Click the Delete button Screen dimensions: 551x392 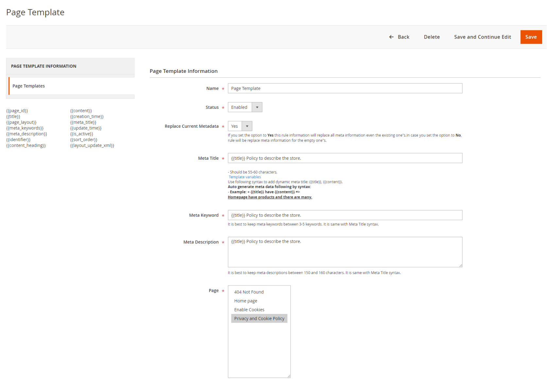432,37
